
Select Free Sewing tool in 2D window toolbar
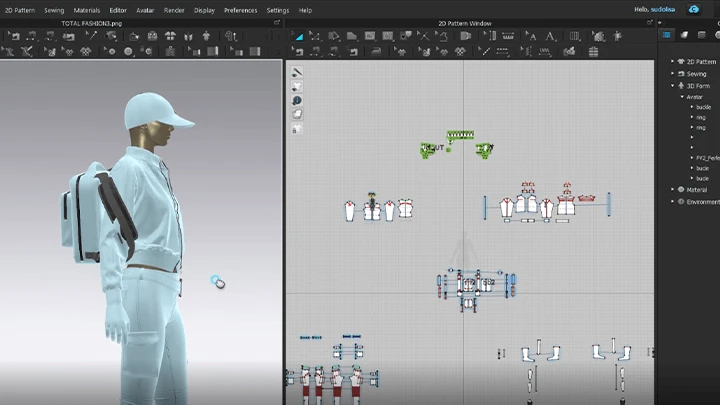[x=334, y=51]
